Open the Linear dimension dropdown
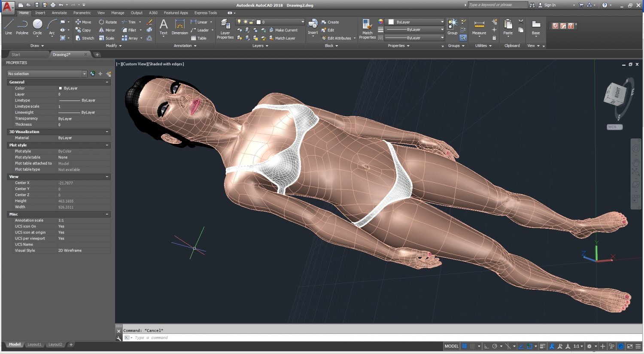The width and height of the screenshot is (644, 354). (x=212, y=22)
